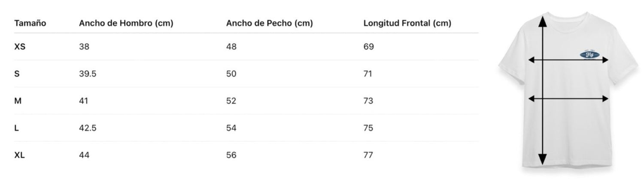Click the vertical length arrow on the shirt
644x179 pixels.
tap(543, 128)
